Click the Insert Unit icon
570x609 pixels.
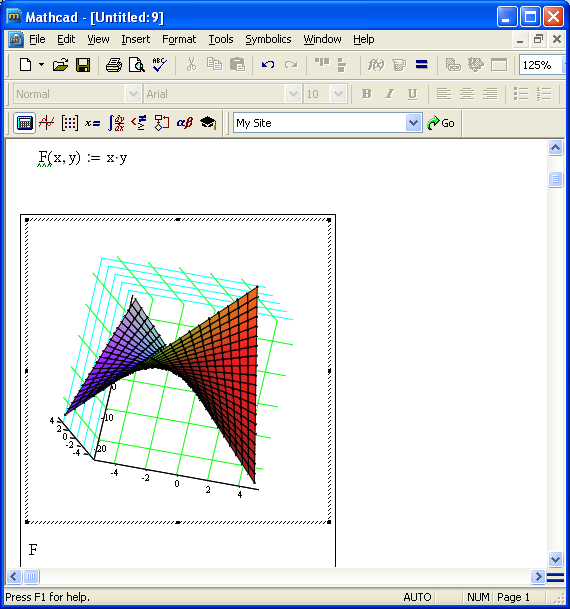tap(399, 64)
